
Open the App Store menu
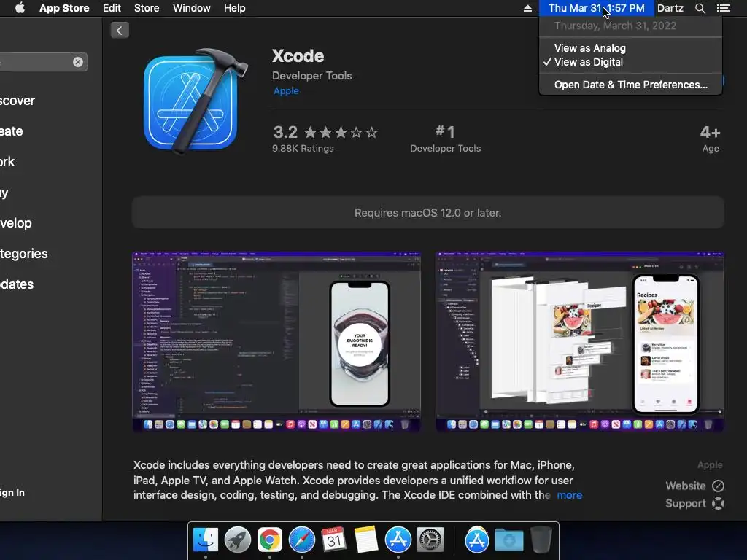(64, 8)
